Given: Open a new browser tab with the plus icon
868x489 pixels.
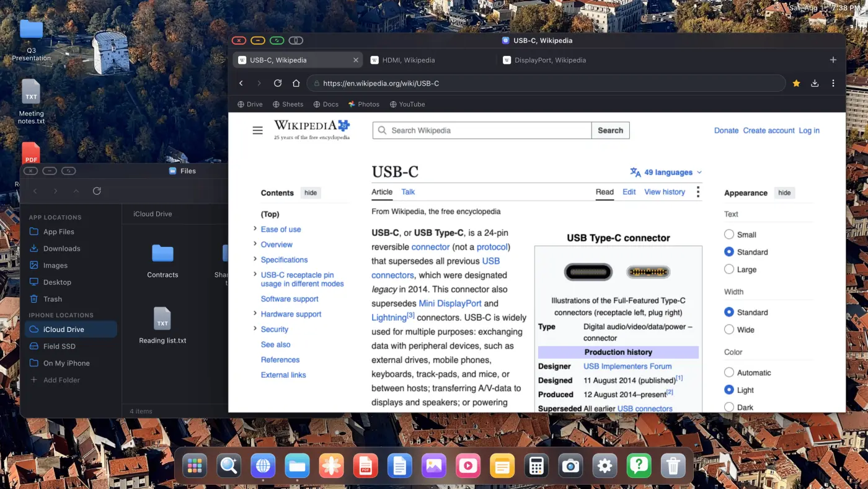Looking at the screenshot, I should coord(833,60).
